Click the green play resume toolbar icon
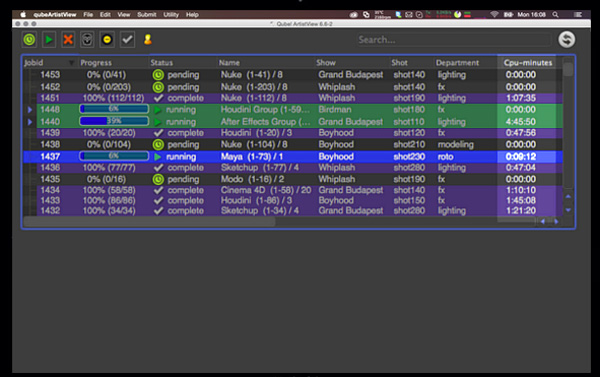 click(x=49, y=39)
